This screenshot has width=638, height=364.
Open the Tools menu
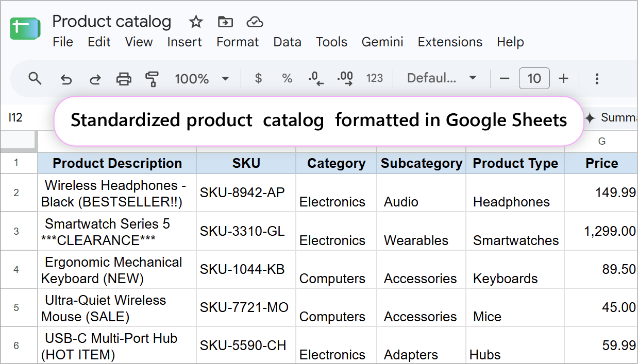click(x=331, y=42)
